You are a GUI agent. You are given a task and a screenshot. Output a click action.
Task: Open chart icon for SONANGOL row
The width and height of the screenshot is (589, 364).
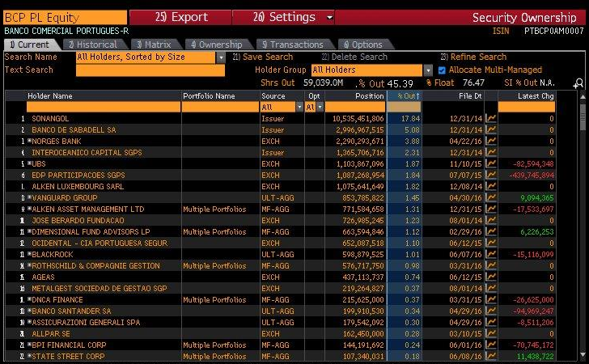(490, 118)
